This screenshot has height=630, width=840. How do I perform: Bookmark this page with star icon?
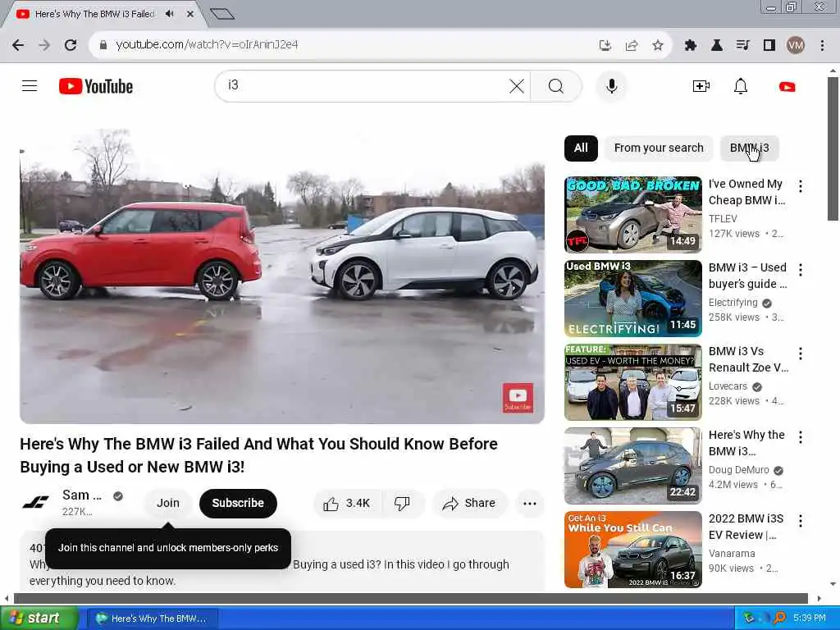(x=658, y=45)
